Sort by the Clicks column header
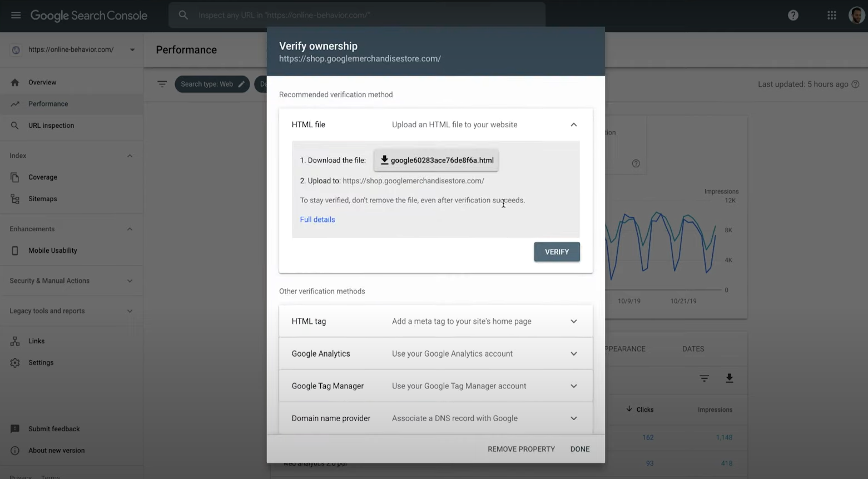 click(640, 410)
